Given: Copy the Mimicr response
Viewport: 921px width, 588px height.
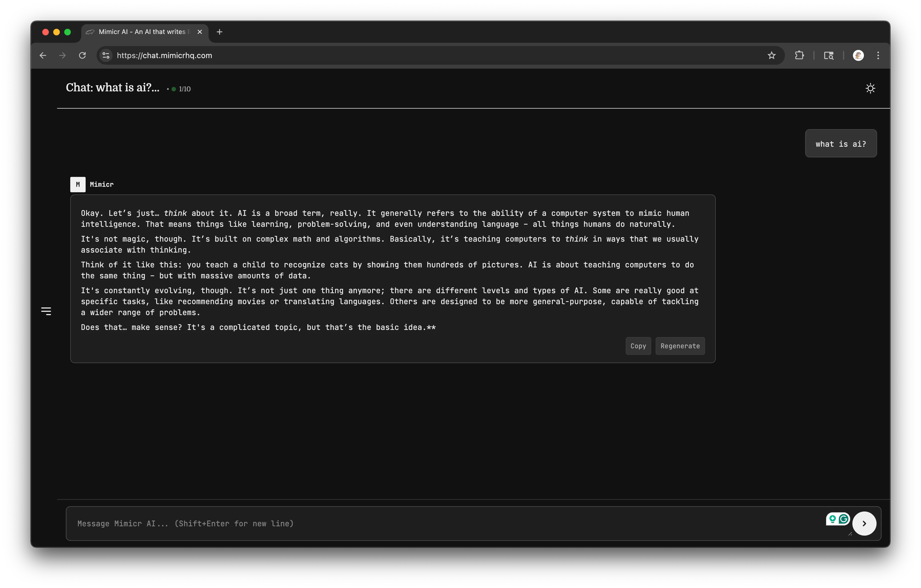Looking at the screenshot, I should (x=638, y=346).
